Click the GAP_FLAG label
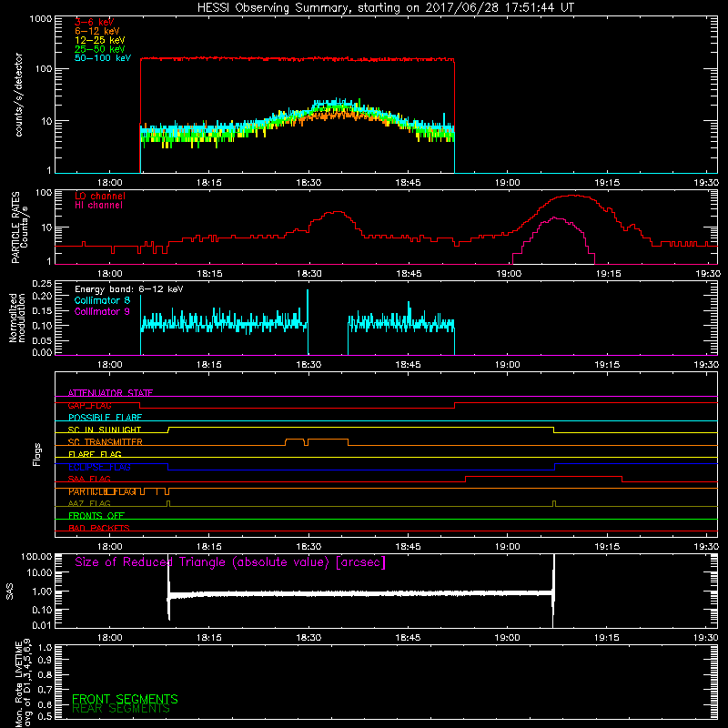This screenshot has width=728, height=728. [89, 405]
